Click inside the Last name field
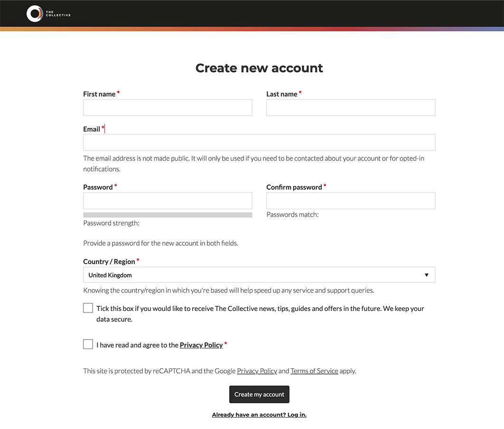Screen dimensions: 504x429 tap(351, 108)
